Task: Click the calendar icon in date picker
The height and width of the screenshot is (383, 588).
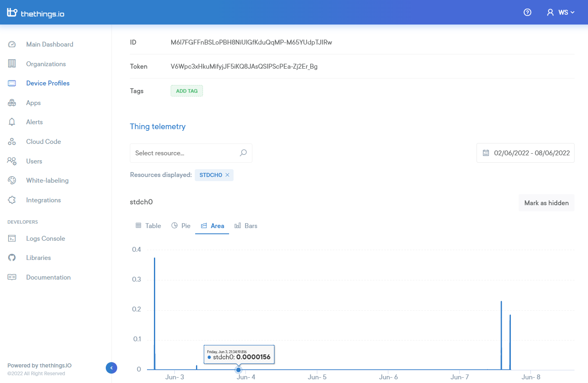Action: (x=486, y=153)
